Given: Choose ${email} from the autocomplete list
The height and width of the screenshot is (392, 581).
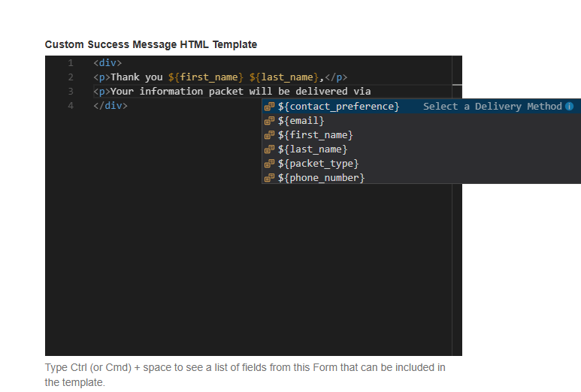Looking at the screenshot, I should (x=422, y=121).
